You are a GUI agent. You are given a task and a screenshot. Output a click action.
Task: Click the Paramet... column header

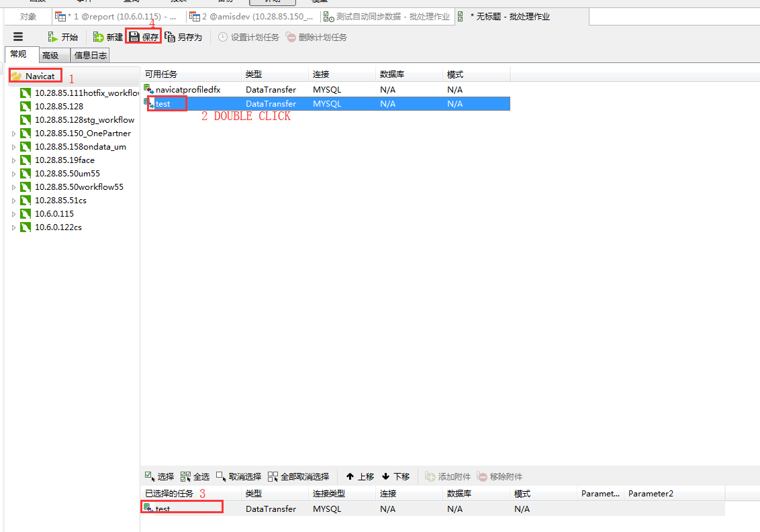600,494
